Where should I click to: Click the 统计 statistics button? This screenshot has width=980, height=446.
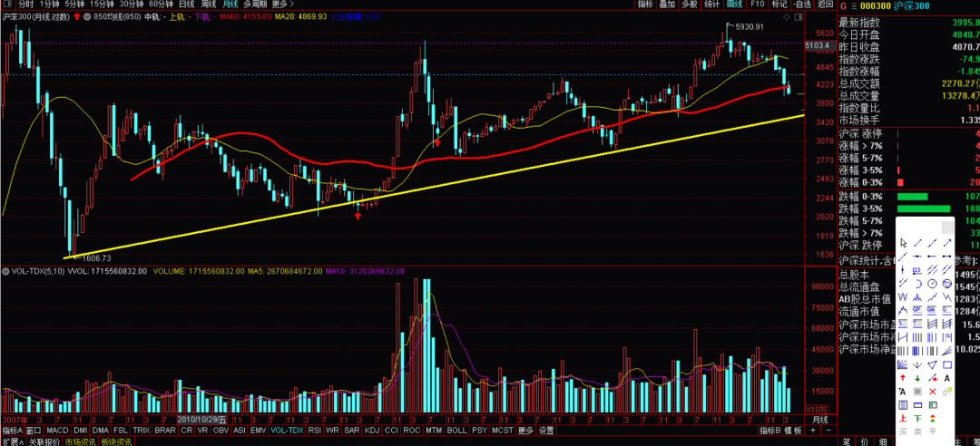[x=712, y=5]
